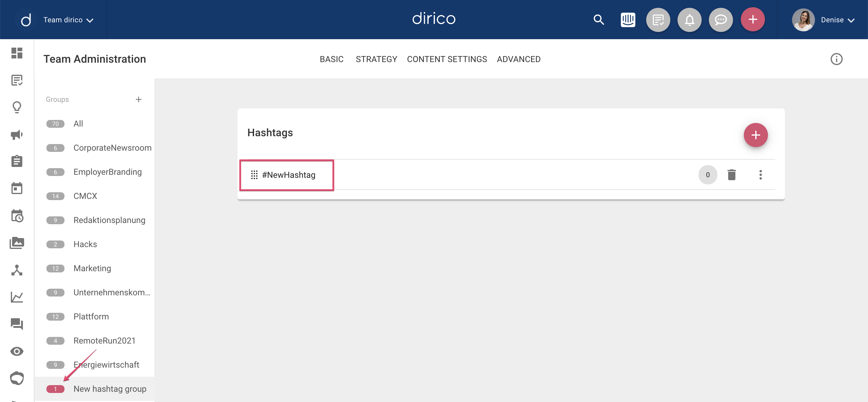The image size is (868, 402).
Task: Open the tasks checklist sidebar icon
Action: tap(17, 80)
